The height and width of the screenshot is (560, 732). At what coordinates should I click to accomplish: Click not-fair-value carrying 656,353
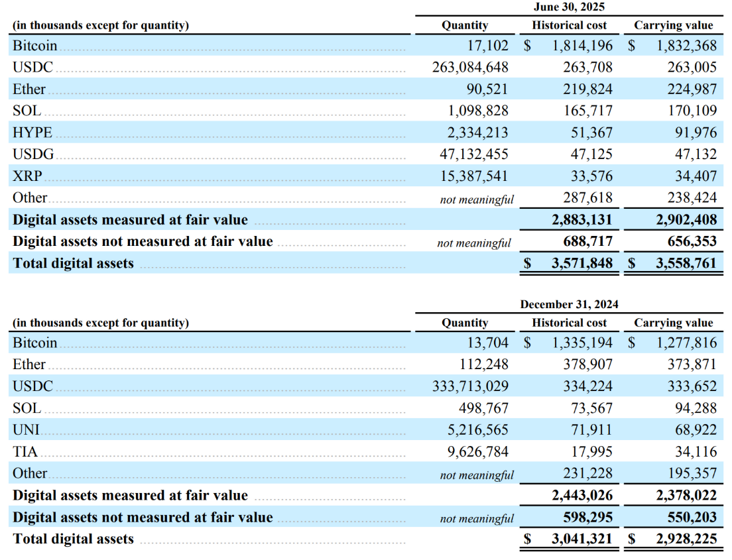[x=692, y=241]
